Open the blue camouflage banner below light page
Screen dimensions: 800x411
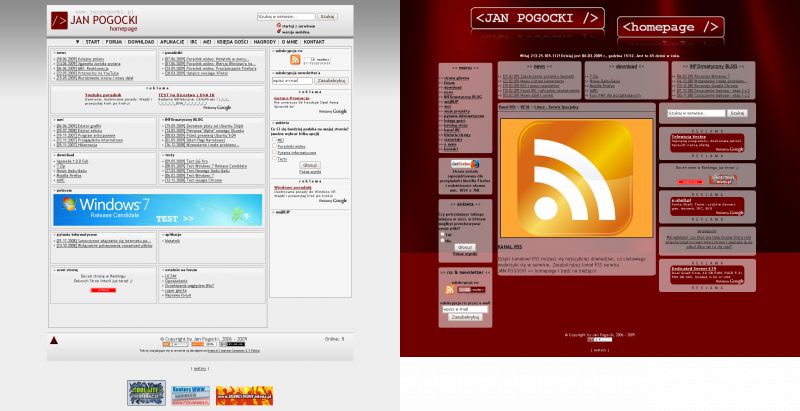(146, 393)
